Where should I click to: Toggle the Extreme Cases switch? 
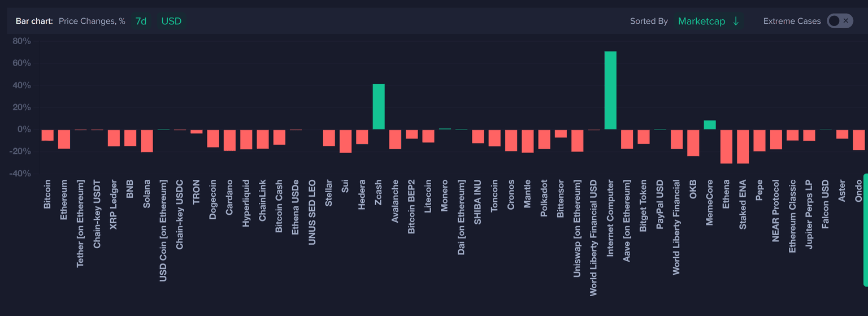[x=839, y=21]
